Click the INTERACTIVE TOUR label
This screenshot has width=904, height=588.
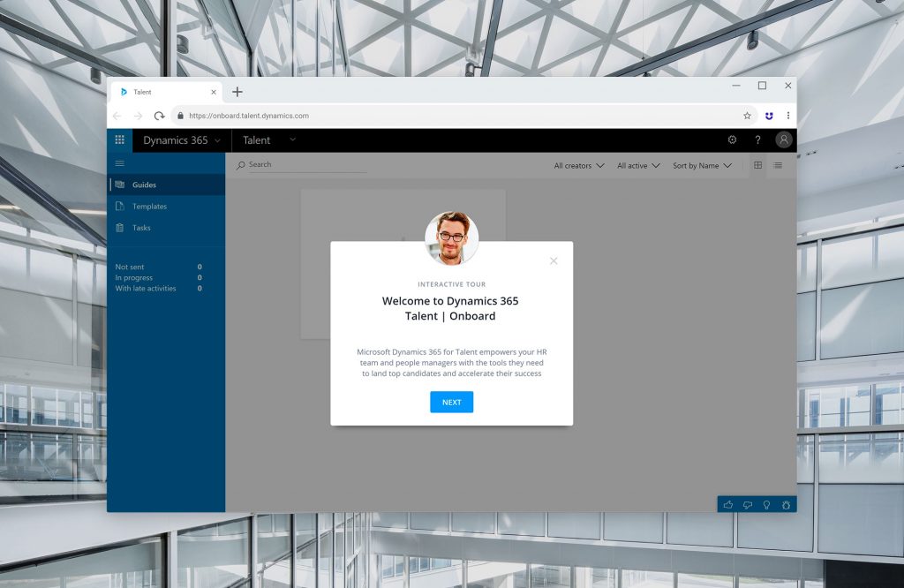tap(451, 284)
